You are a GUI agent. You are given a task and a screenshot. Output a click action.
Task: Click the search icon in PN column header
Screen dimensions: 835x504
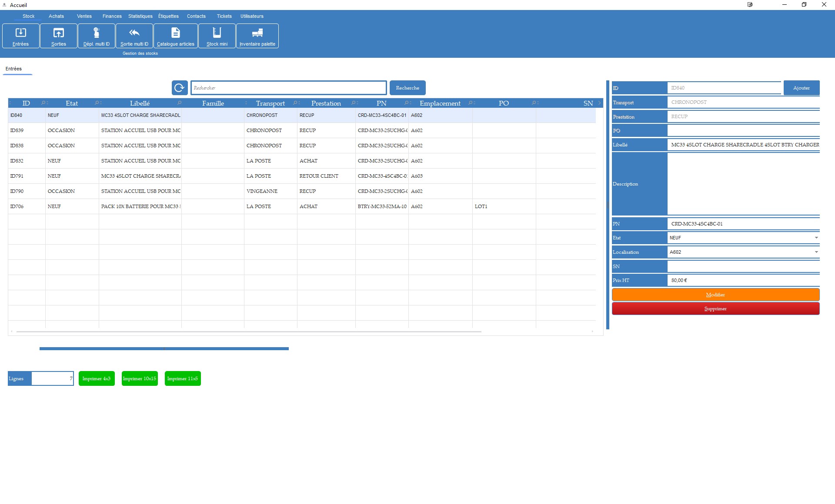tap(407, 103)
